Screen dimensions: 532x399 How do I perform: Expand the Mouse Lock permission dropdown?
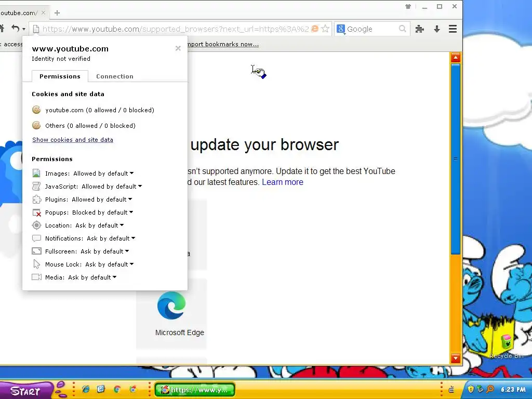pos(131,264)
